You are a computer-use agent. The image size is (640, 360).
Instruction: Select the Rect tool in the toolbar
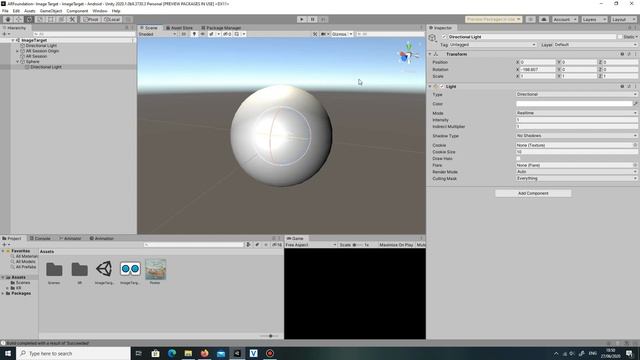tap(51, 19)
